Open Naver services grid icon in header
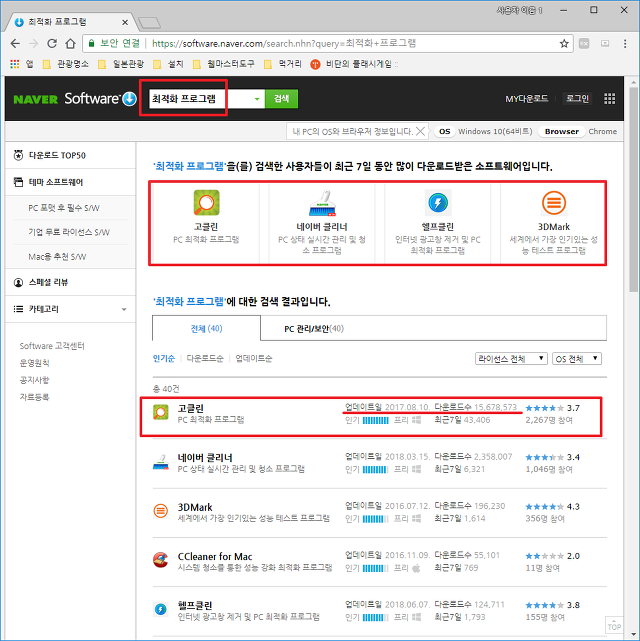The height and width of the screenshot is (641, 640). pyautogui.click(x=609, y=99)
